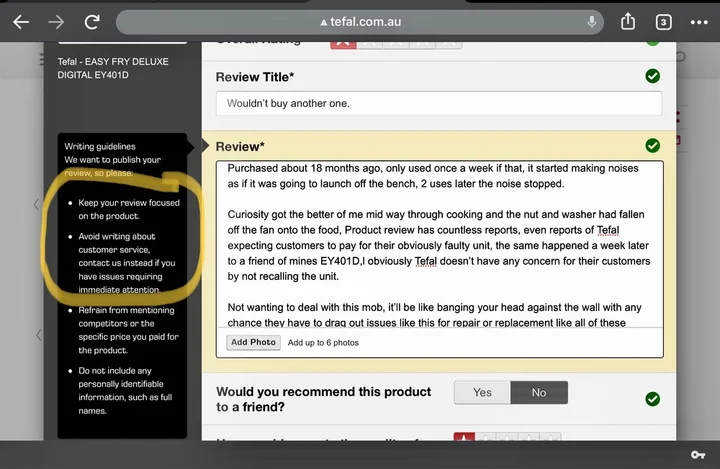Open the browser more options menu
Screen dimensions: 720x469
pyautogui.click(x=699, y=22)
